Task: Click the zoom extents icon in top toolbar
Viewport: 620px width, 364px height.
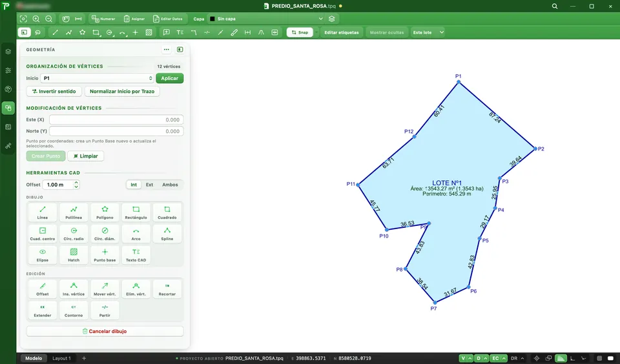Action: coord(23,19)
